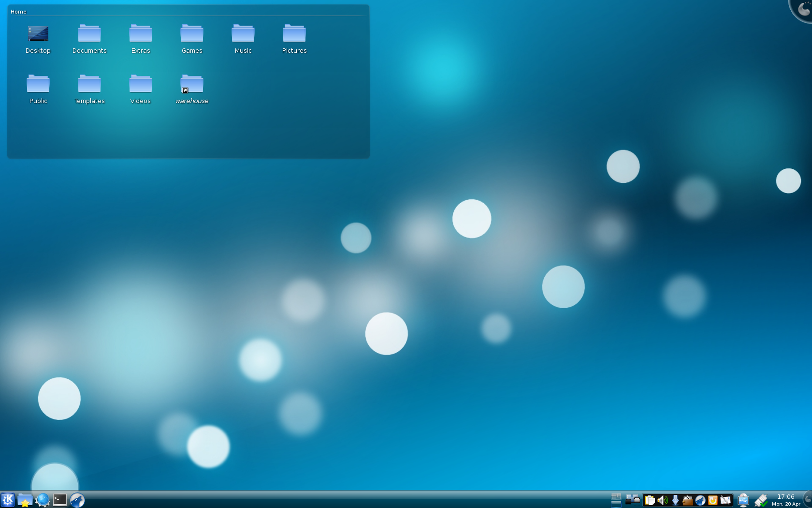Open the Konsole terminal launcher
The height and width of the screenshot is (508, 812).
(x=60, y=500)
